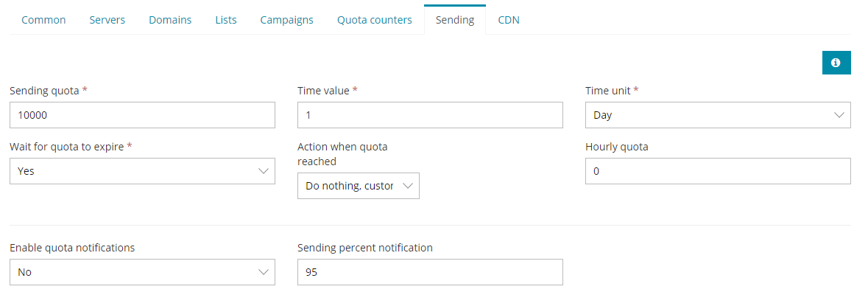View the Quota counters tab
This screenshot has width=868, height=292.
pyautogui.click(x=375, y=20)
